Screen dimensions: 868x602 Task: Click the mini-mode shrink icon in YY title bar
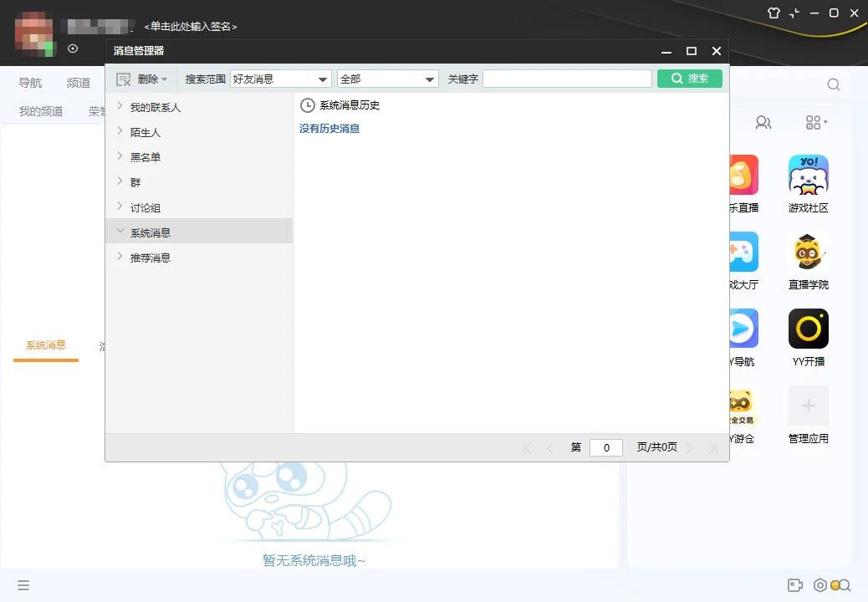click(x=794, y=13)
